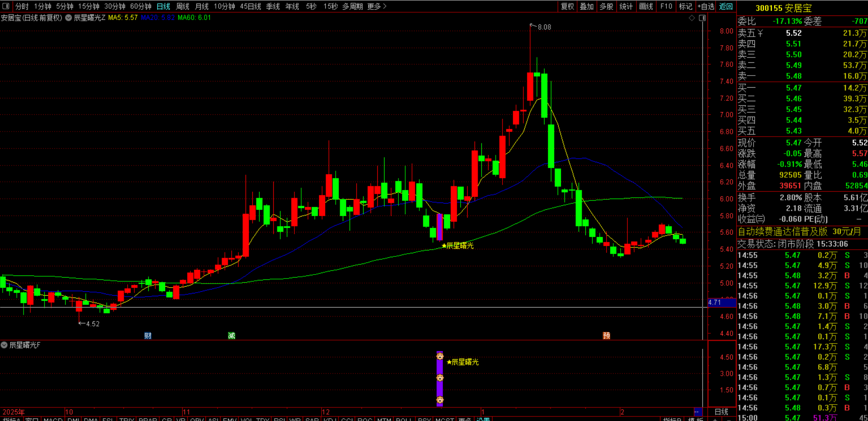Click the 复权 button

point(567,6)
